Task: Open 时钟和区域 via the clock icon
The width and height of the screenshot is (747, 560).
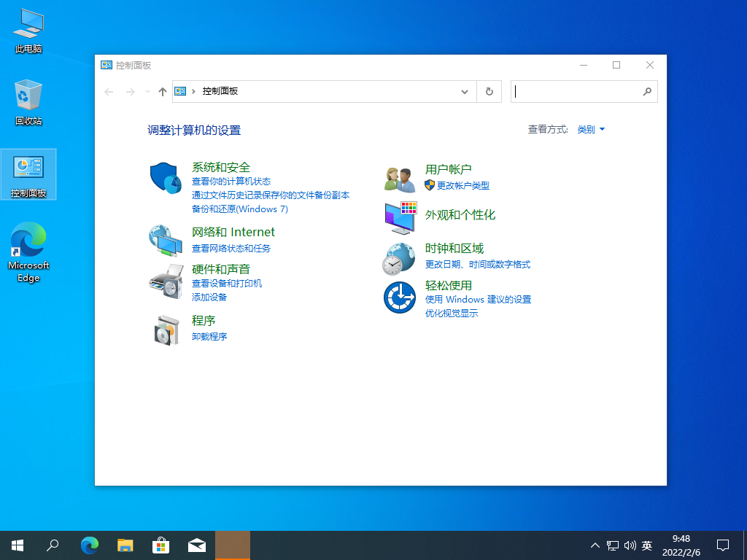Action: [x=399, y=257]
